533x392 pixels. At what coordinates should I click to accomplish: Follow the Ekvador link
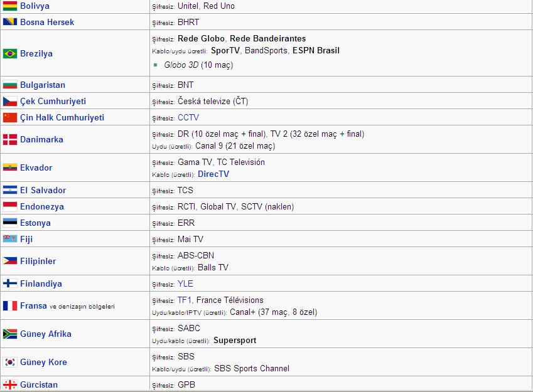[36, 167]
